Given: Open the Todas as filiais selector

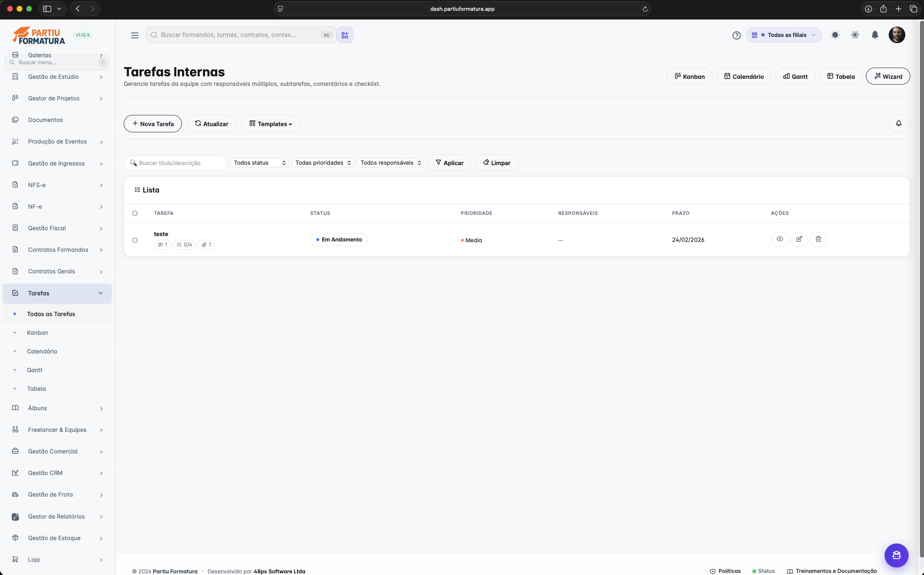Looking at the screenshot, I should pos(784,35).
